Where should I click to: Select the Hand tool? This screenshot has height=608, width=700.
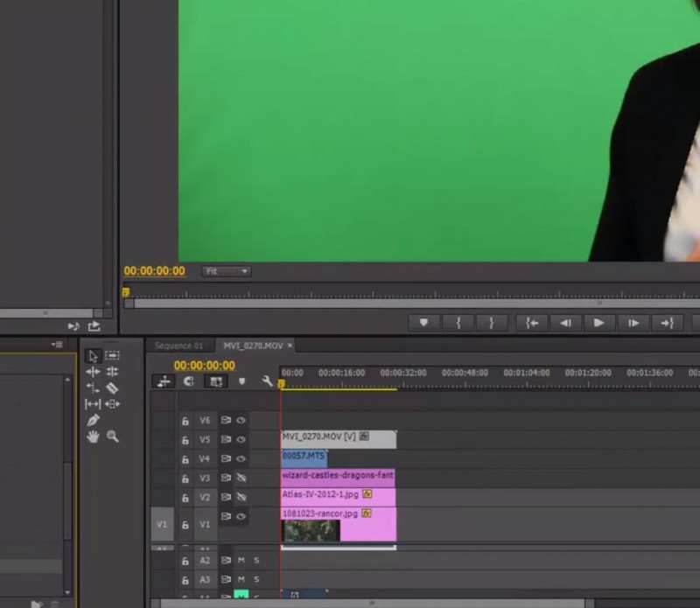pos(93,437)
